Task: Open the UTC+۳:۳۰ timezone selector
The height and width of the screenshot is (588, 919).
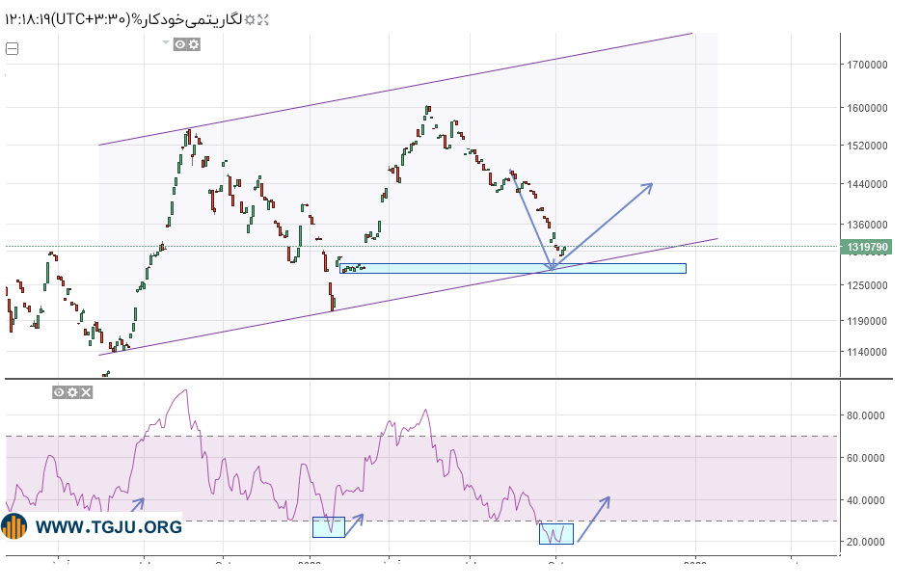Action: [91, 20]
